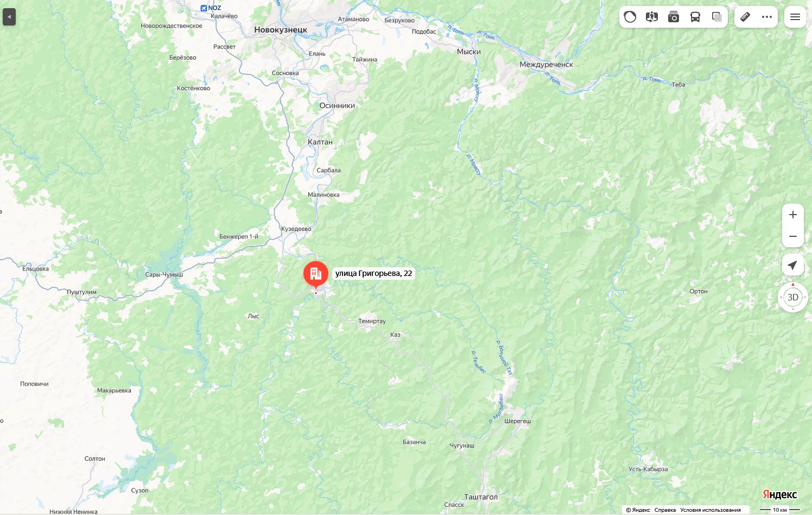Show photos layer on map
Image resolution: width=812 pixels, height=515 pixels.
674,17
